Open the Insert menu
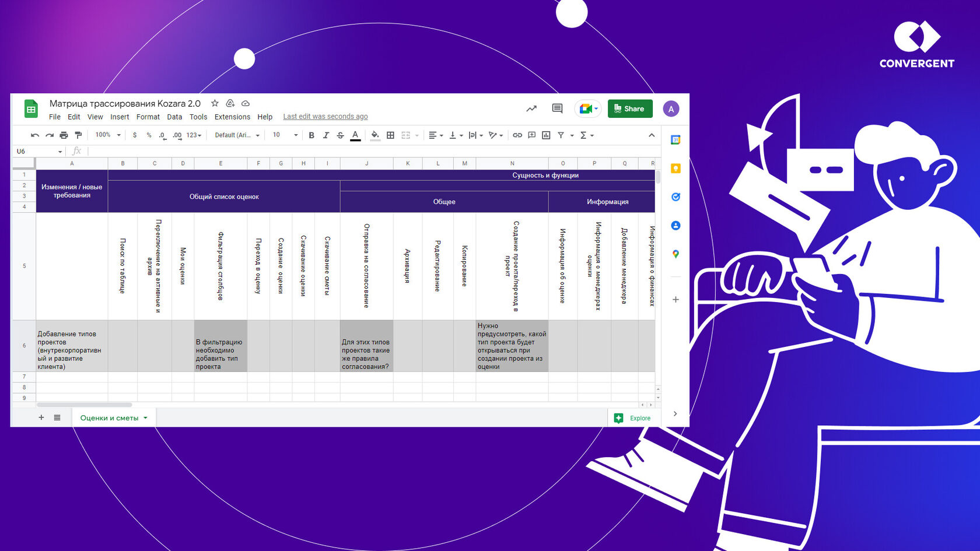Viewport: 980px width, 551px height. [x=120, y=117]
